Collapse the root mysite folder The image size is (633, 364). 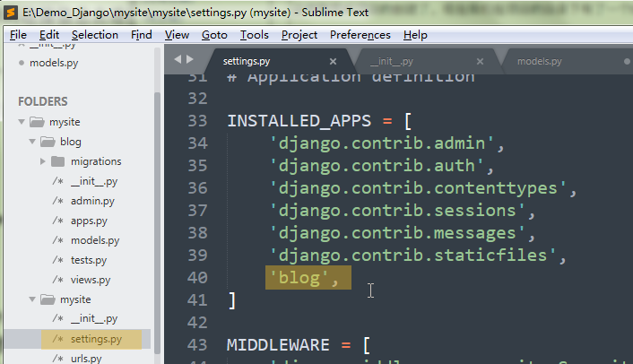(x=22, y=121)
